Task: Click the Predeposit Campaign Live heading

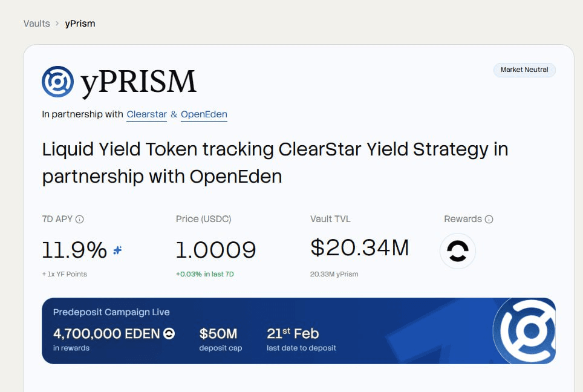Action: (111, 312)
